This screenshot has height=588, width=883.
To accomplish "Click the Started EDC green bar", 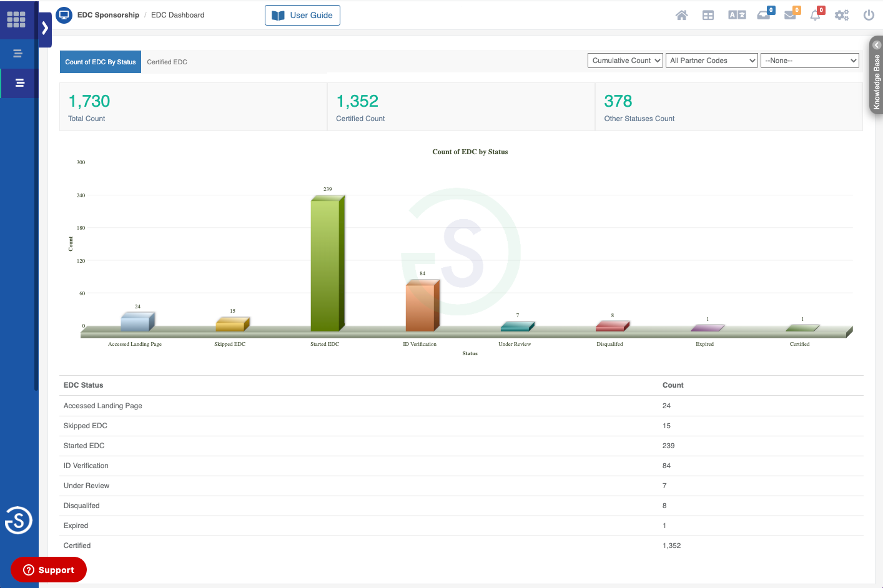I will pyautogui.click(x=327, y=263).
